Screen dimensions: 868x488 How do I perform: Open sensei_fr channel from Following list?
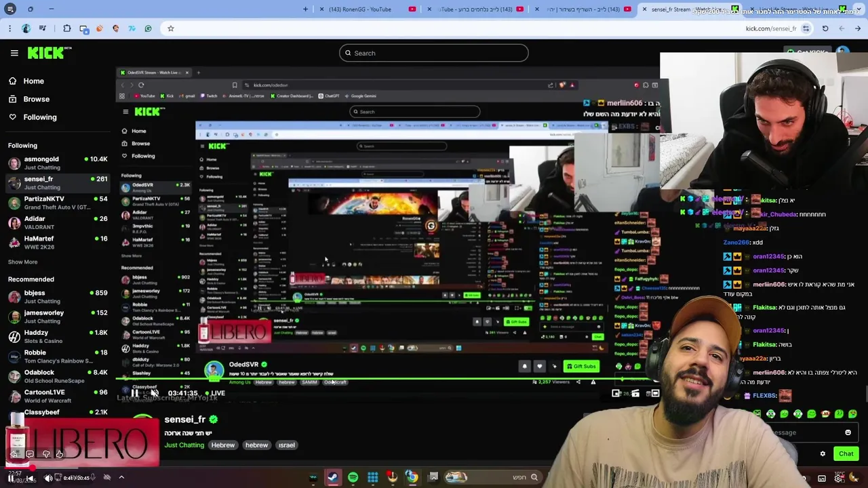[57, 183]
